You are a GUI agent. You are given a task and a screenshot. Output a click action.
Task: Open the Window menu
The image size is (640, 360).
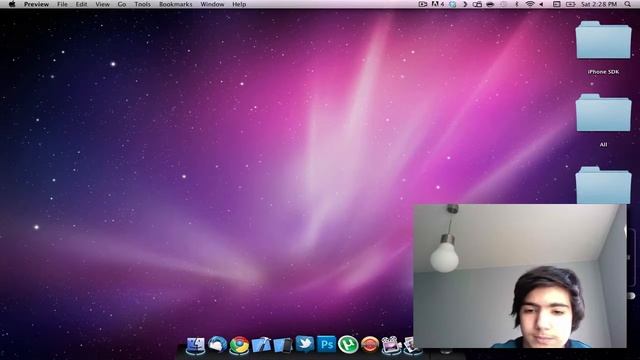click(x=212, y=4)
